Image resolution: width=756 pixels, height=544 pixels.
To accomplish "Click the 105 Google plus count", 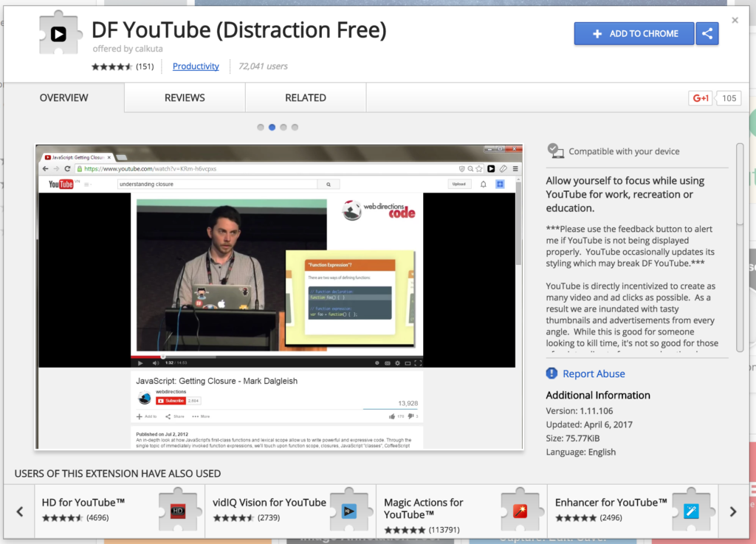I will (729, 98).
